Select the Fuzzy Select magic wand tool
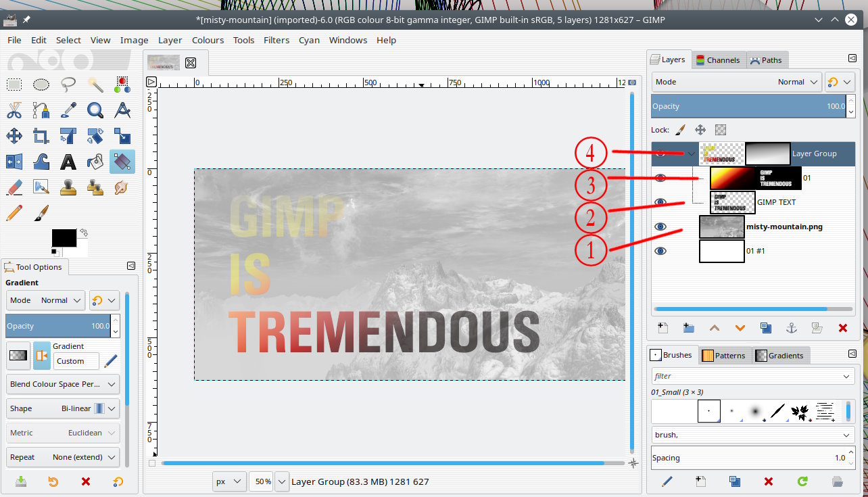 click(x=95, y=85)
